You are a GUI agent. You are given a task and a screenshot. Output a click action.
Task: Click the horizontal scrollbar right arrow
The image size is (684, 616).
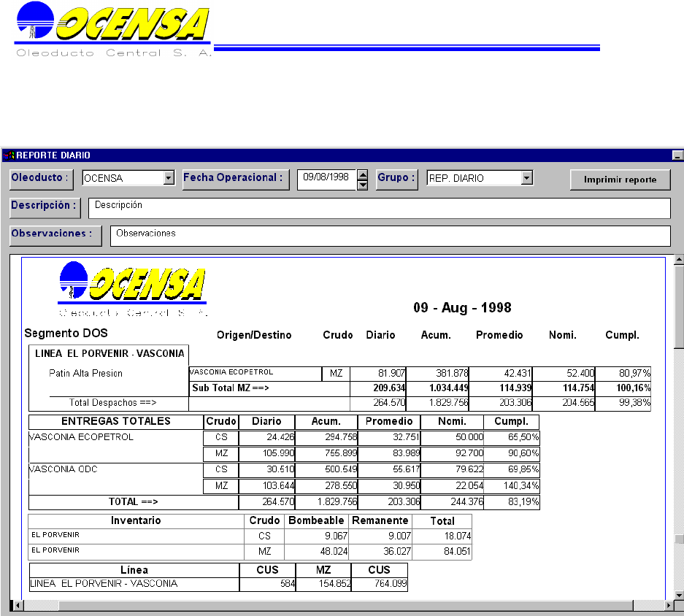(x=669, y=605)
